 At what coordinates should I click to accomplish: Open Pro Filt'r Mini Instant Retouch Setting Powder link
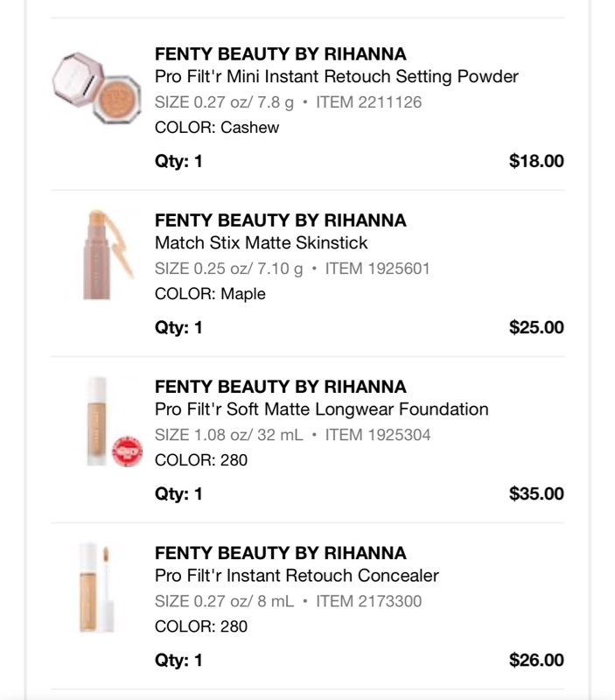point(336,77)
